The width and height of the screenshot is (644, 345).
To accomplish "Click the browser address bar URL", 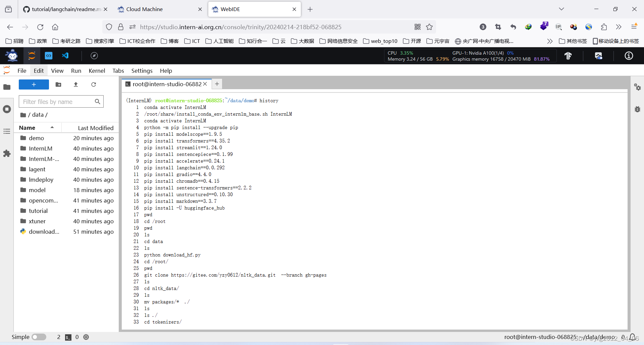I will pos(240,27).
